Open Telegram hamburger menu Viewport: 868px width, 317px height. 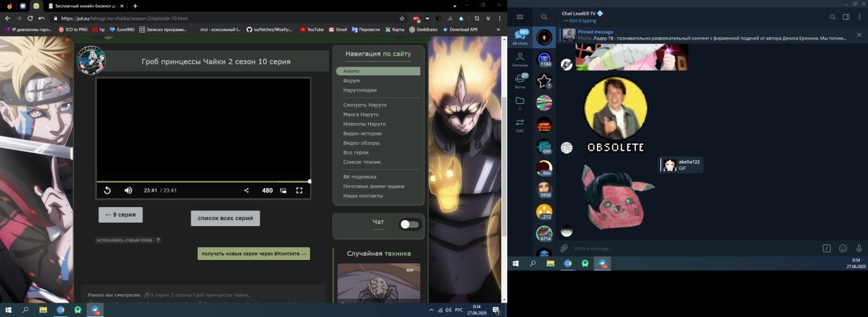[520, 17]
